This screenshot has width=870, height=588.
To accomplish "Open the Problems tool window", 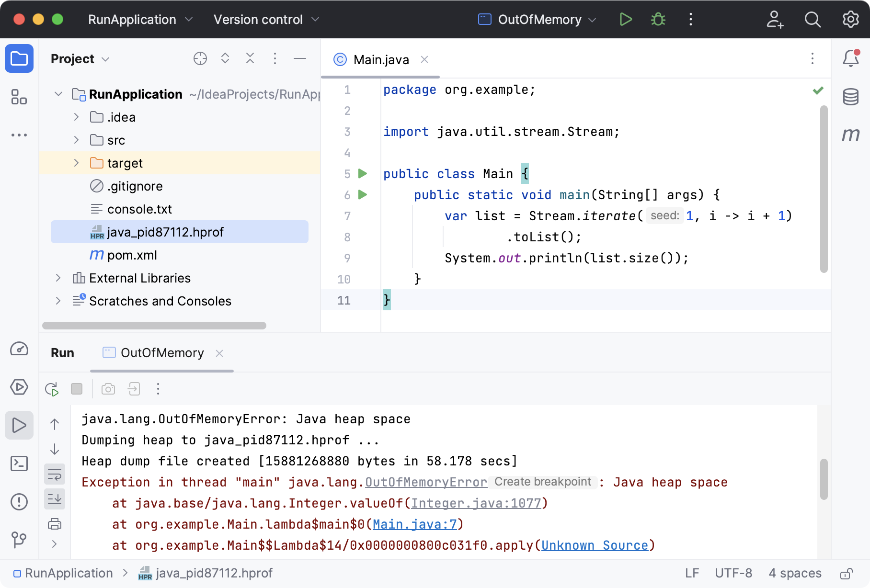I will point(19,502).
